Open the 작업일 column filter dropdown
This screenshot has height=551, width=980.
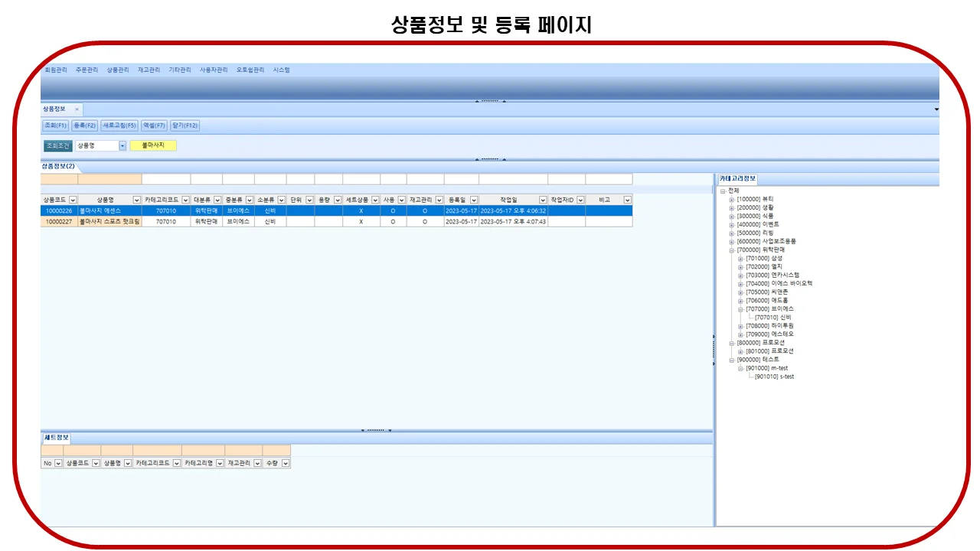pos(543,200)
